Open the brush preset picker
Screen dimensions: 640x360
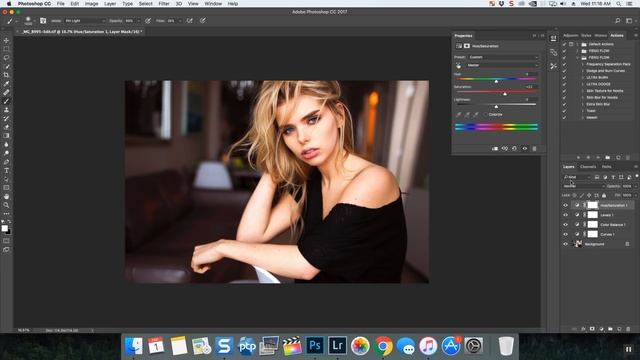pos(30,21)
